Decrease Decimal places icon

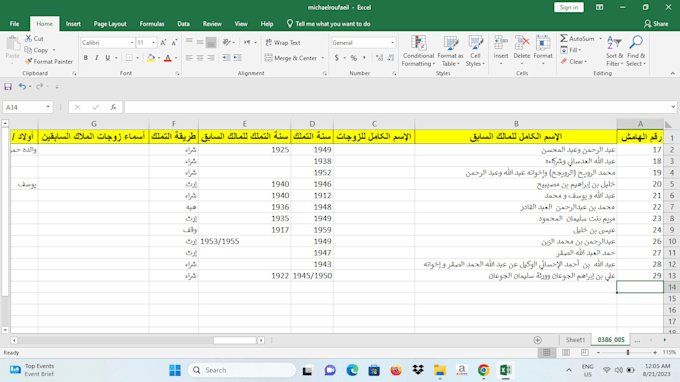pos(391,58)
